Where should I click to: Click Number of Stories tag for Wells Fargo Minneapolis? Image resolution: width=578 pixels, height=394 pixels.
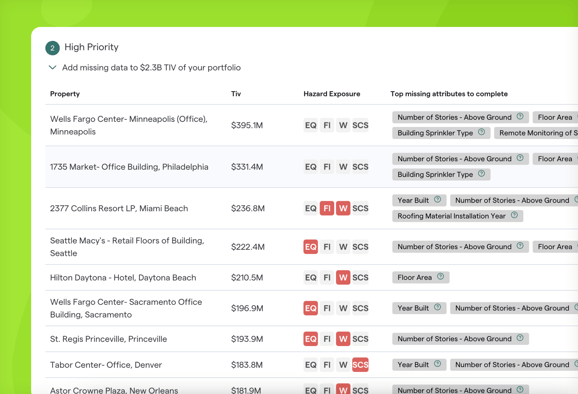coord(460,117)
